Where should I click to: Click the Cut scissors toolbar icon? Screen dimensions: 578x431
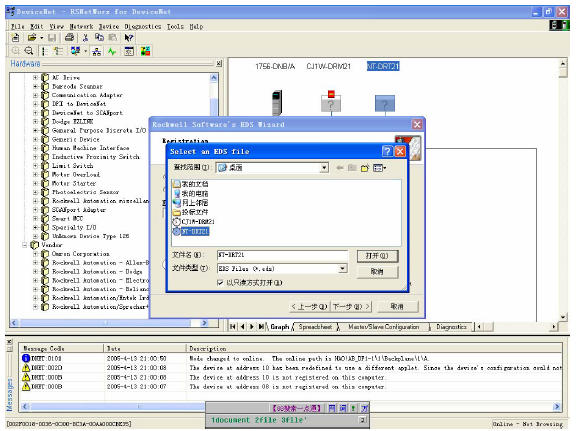[x=86, y=38]
